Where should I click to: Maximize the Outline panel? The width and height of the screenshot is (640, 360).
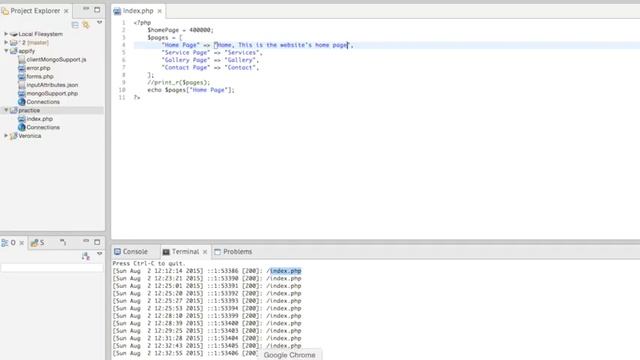97,242
